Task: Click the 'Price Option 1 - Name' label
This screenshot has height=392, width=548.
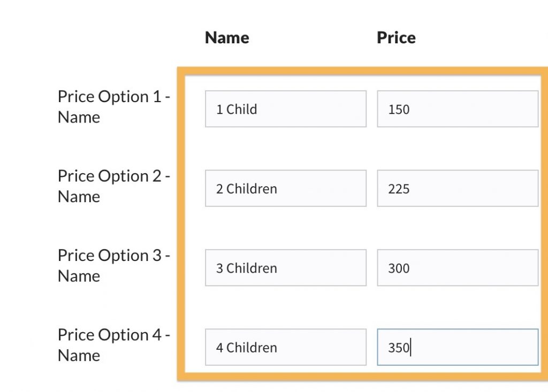Action: click(113, 107)
